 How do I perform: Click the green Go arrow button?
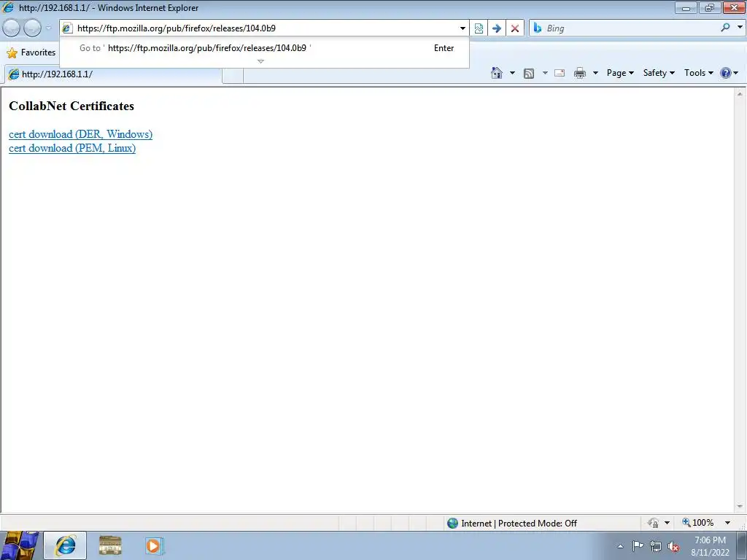point(496,28)
